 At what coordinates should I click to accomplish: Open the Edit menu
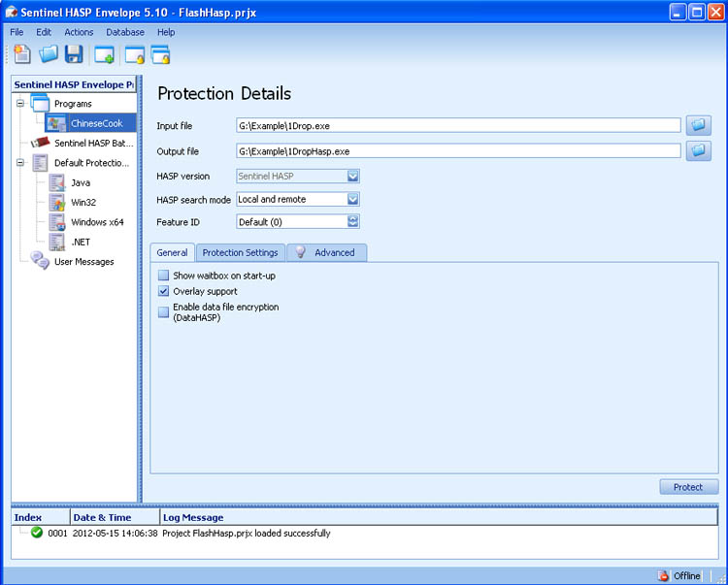click(x=44, y=32)
